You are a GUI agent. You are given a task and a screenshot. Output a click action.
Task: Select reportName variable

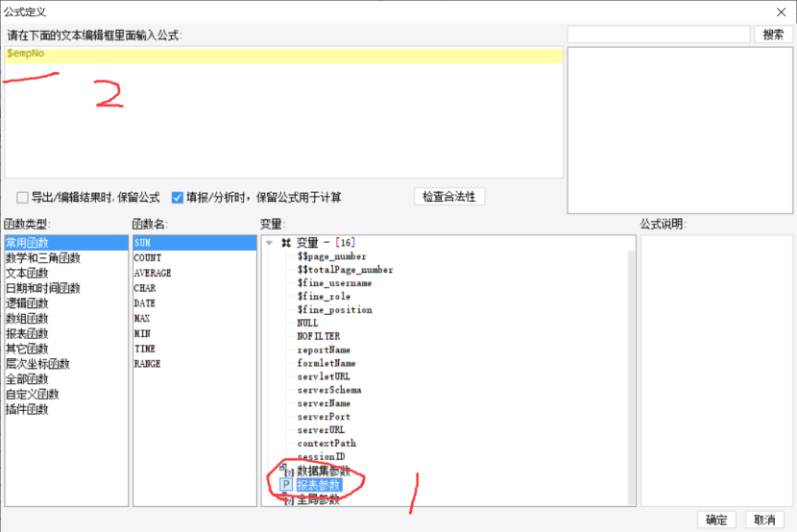click(x=324, y=351)
